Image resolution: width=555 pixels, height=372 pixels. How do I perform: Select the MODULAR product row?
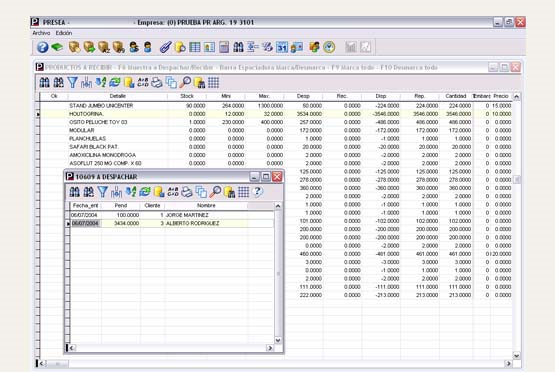[276, 130]
